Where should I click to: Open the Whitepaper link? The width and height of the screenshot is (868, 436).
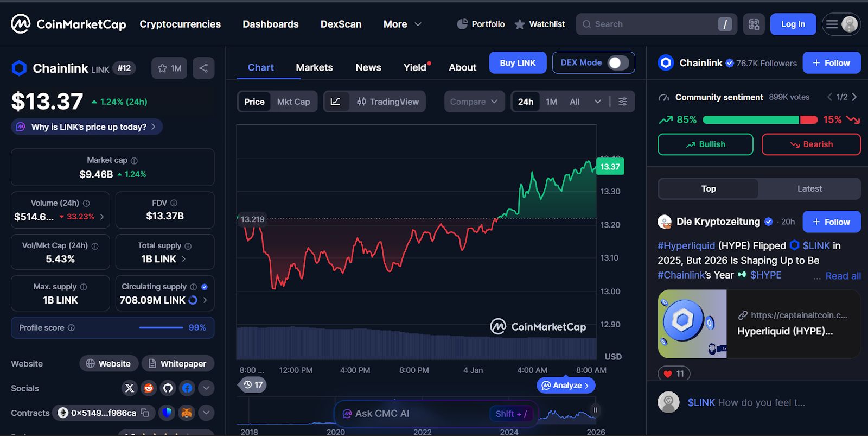(x=178, y=364)
